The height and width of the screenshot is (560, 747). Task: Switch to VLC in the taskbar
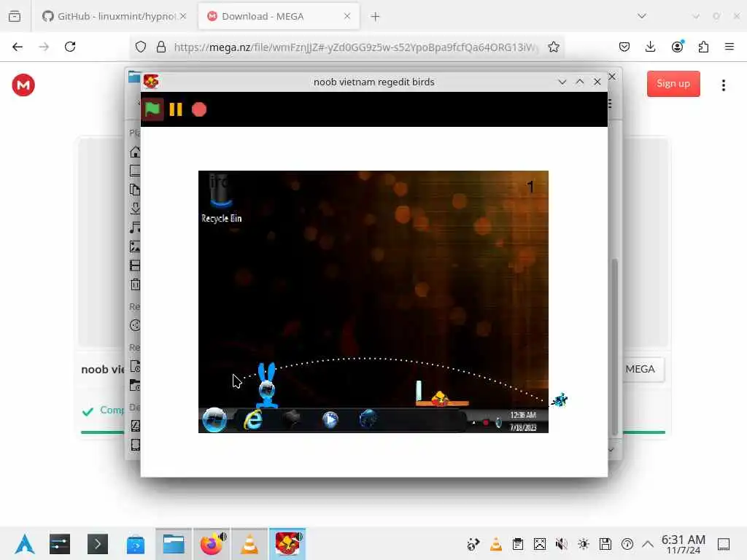click(x=249, y=544)
